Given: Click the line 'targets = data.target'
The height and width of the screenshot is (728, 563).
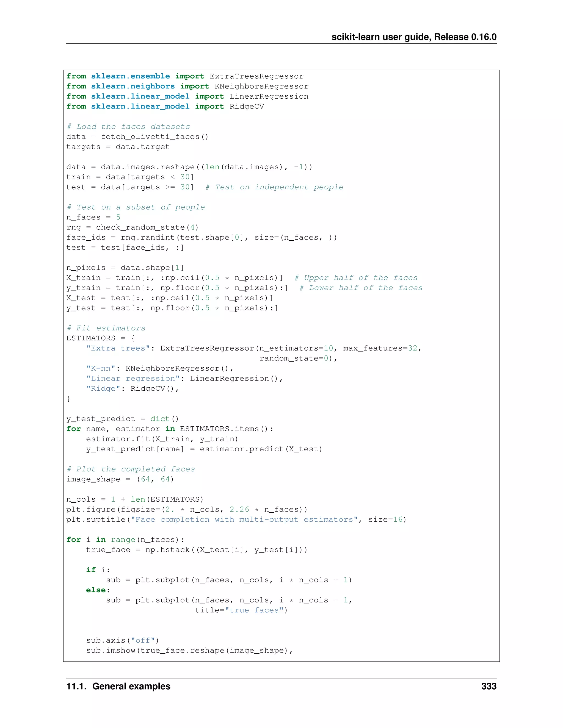Looking at the screenshot, I should (118, 147).
